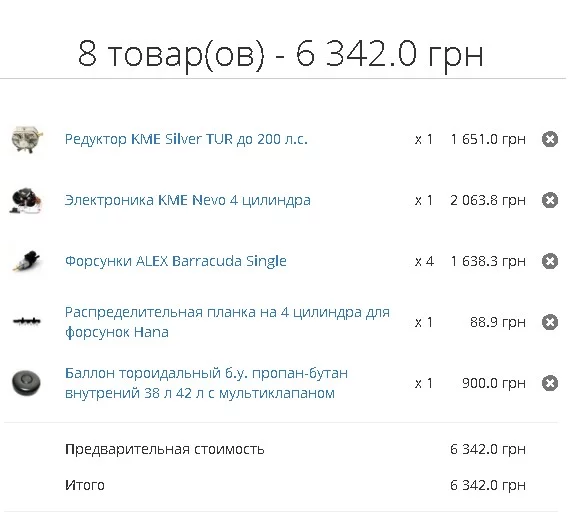This screenshot has width=571, height=524.
Task: Remove Редуктор KME Silver TUR from cart
Action: click(x=550, y=139)
